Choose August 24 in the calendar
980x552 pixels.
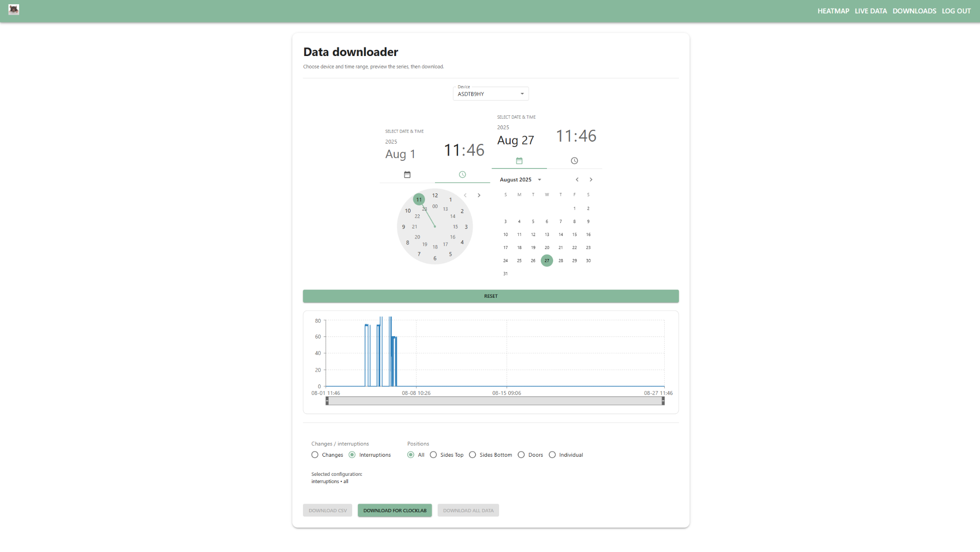(505, 260)
